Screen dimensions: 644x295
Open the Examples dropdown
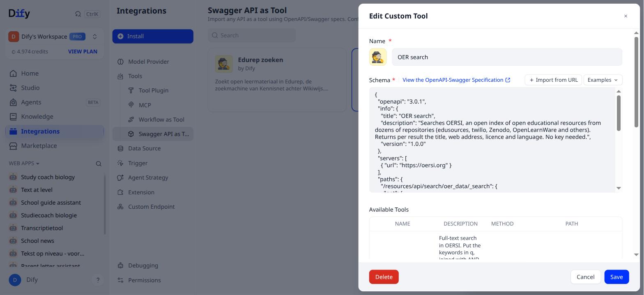click(603, 80)
